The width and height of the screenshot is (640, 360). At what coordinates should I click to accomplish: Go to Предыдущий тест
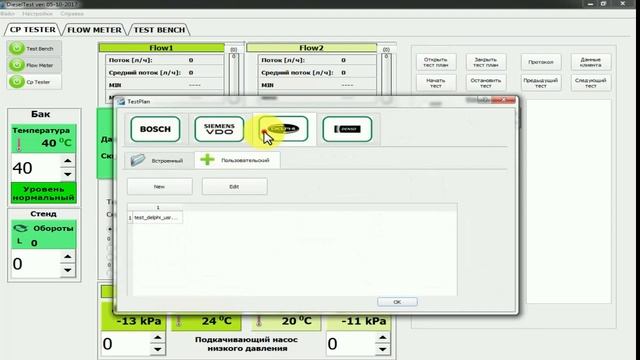541,83
